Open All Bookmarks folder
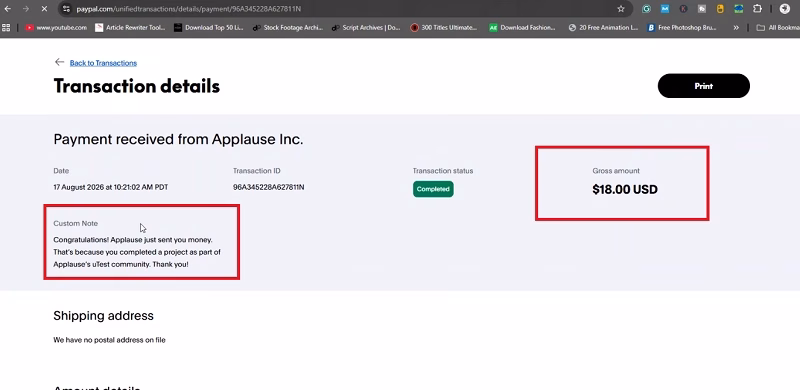The height and width of the screenshot is (390, 800). point(778,28)
